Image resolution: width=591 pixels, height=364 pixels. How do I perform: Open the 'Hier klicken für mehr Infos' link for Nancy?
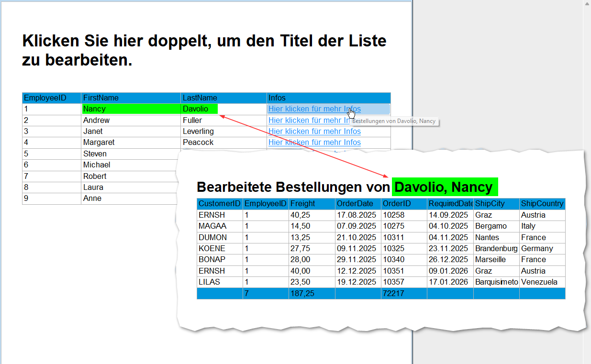pos(314,109)
